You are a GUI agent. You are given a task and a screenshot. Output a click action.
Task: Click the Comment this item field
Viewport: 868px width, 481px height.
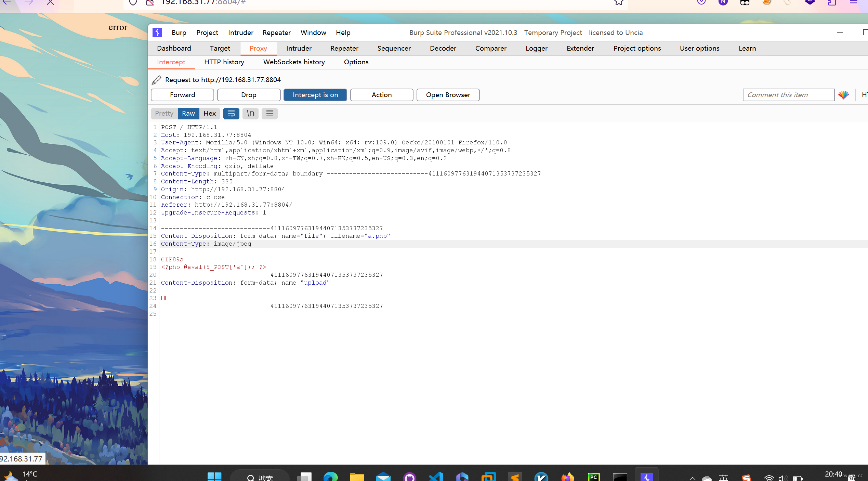(788, 95)
